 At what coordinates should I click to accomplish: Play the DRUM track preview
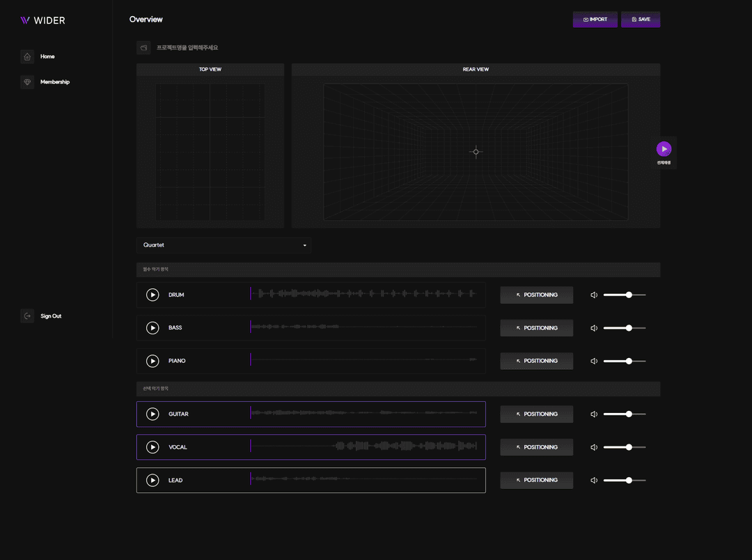click(152, 295)
